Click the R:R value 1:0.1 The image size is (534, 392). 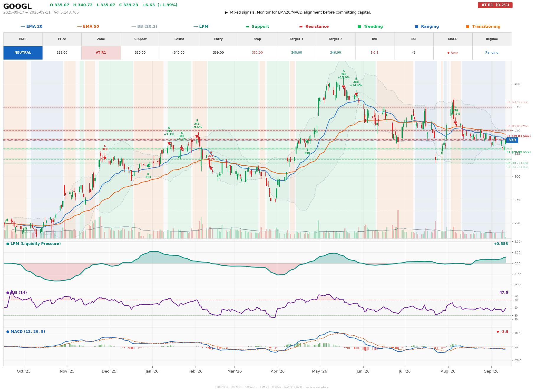(375, 53)
